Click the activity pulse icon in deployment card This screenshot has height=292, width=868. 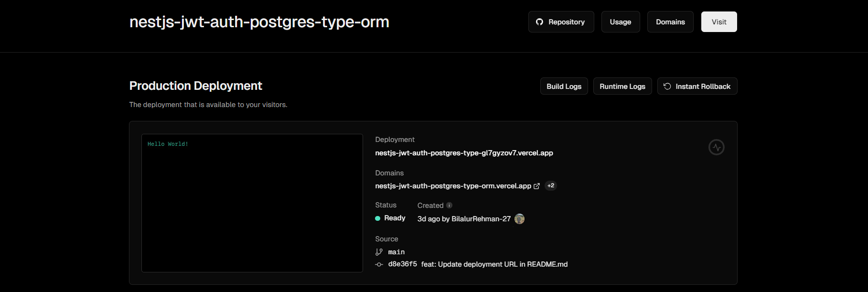tap(716, 147)
